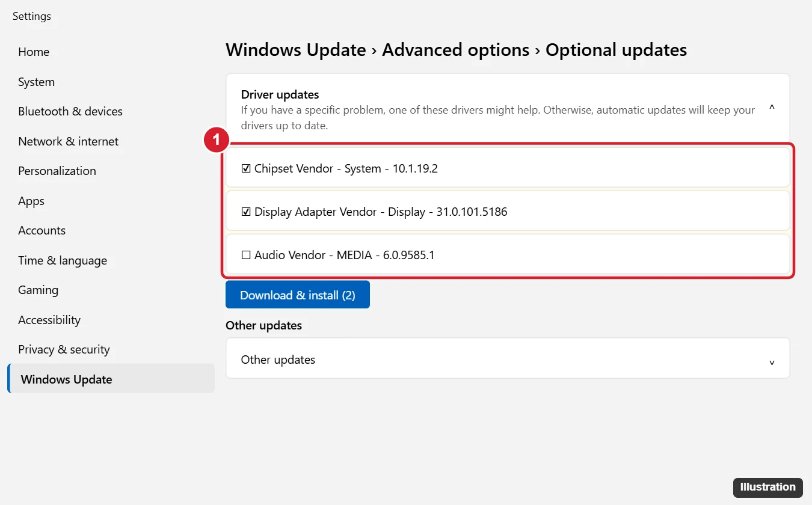812x505 pixels.
Task: Go back to Advanced options breadcrumb
Action: pyautogui.click(x=456, y=49)
